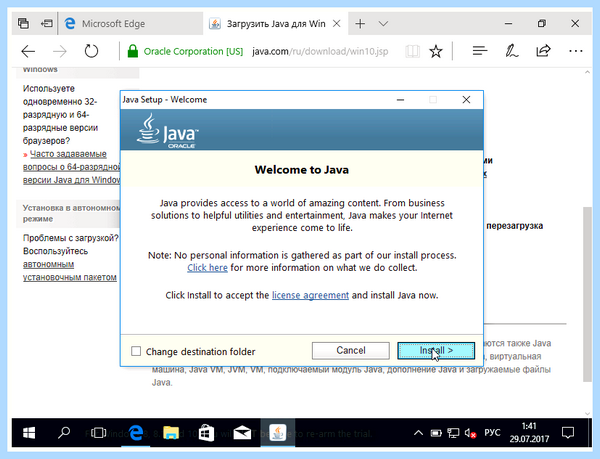Open the Edge Hub lines icon
600x459 pixels.
click(479, 51)
